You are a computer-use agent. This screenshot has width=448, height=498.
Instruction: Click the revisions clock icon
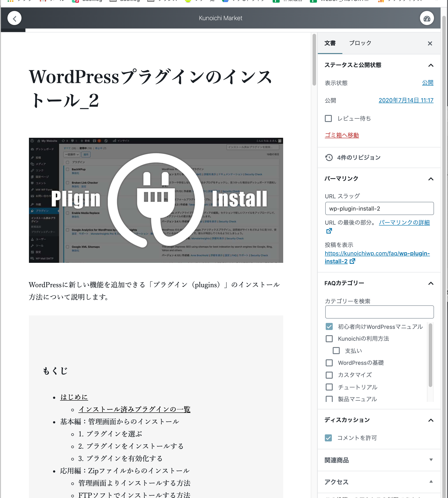point(329,158)
